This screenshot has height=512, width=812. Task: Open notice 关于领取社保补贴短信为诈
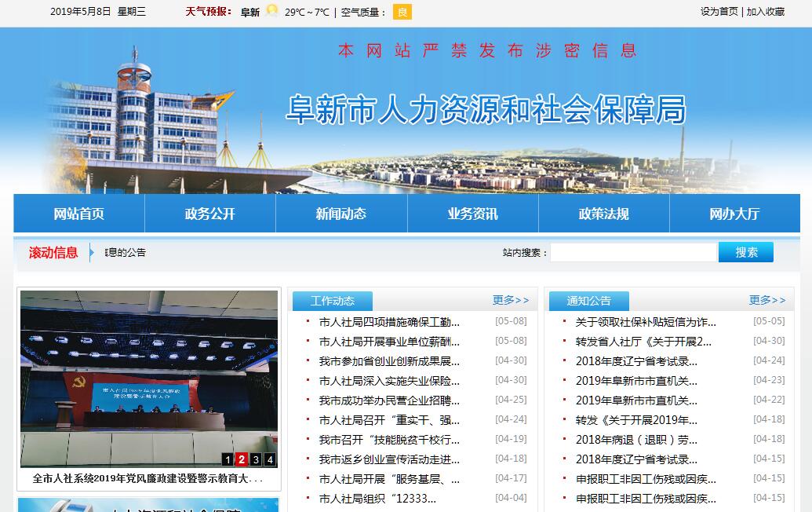[646, 321]
